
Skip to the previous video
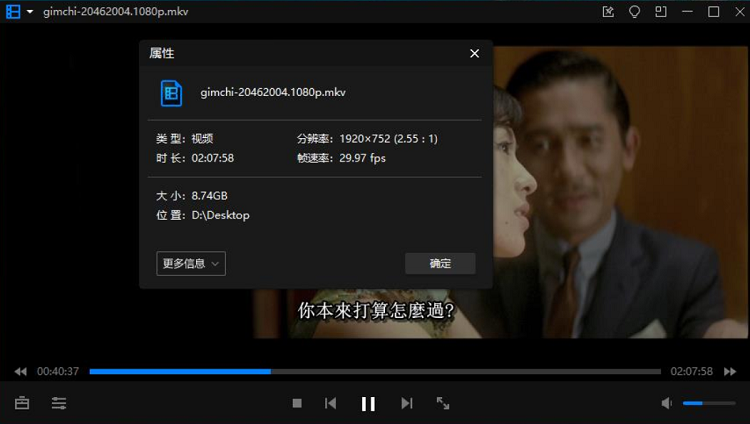[x=330, y=403]
